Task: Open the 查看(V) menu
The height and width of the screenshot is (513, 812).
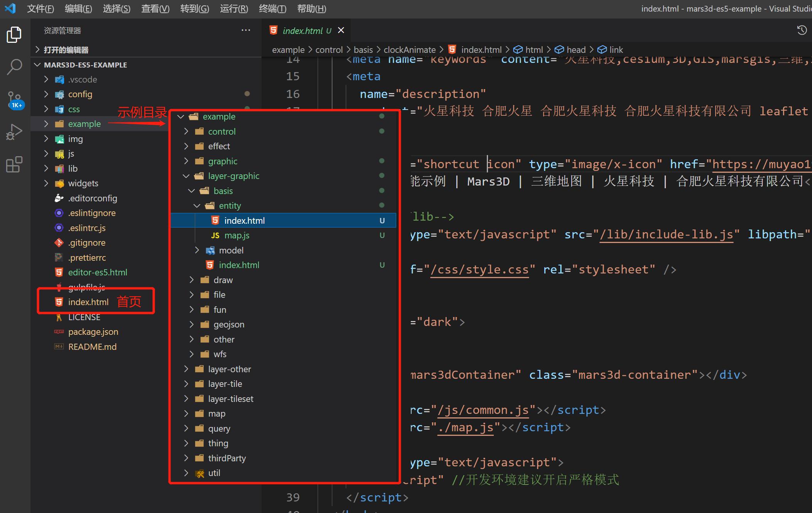Action: [x=155, y=9]
